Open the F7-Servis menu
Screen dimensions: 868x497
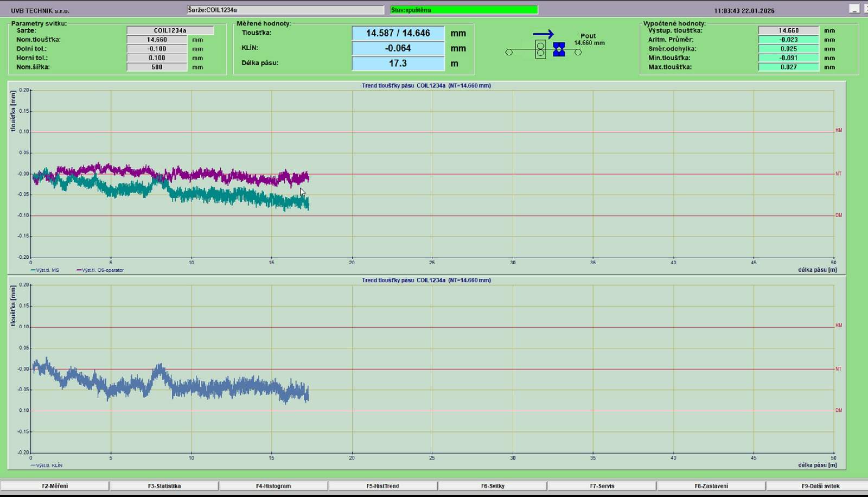pos(602,486)
